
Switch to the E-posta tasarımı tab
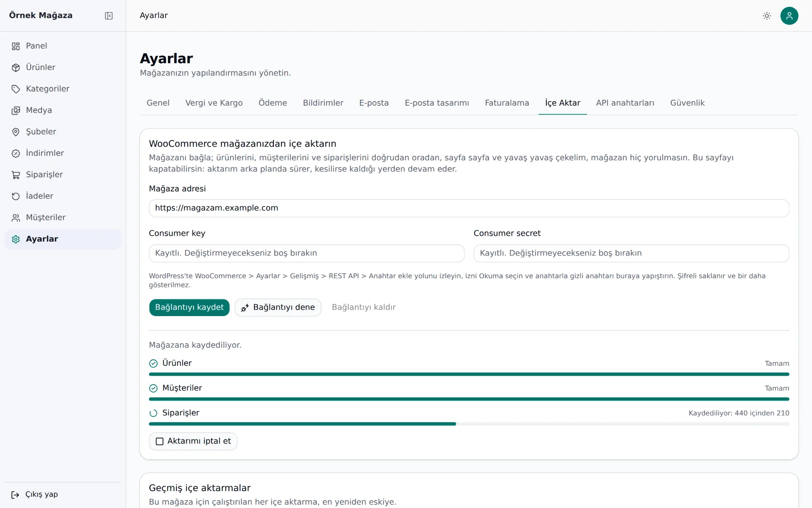pyautogui.click(x=437, y=103)
